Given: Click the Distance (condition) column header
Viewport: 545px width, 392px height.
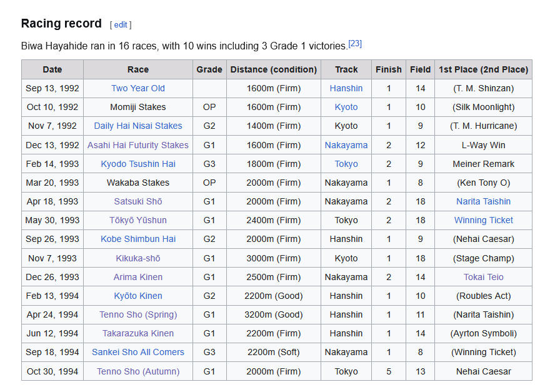Looking at the screenshot, I should [274, 69].
